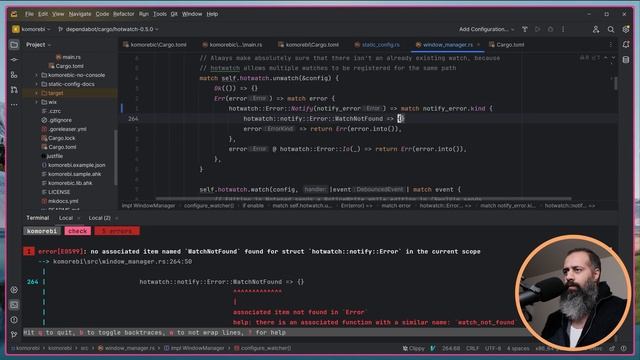
Task: Click the CRLF line separator widget
Action: (472, 348)
